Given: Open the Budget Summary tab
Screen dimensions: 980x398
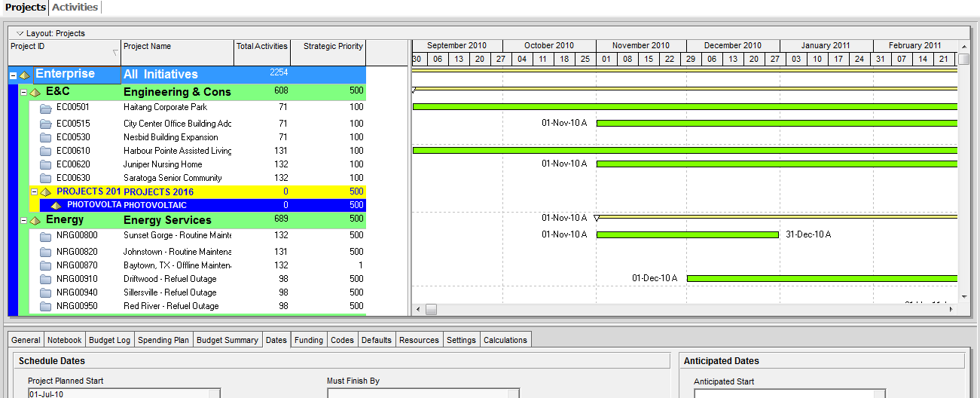Looking at the screenshot, I should coord(227,340).
